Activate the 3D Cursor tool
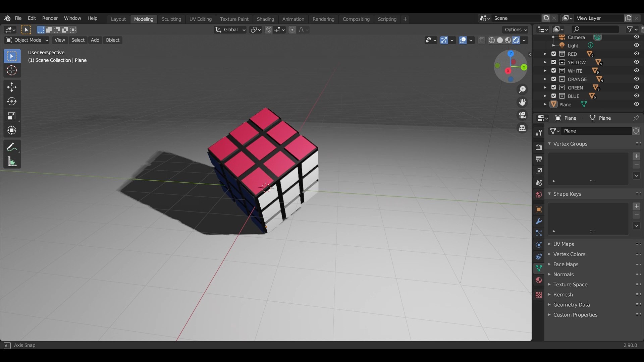The image size is (644, 362). (12, 70)
